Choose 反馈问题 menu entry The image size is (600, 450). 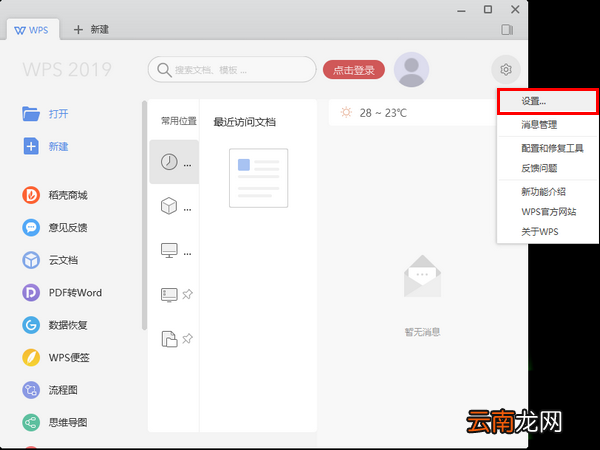coord(547,168)
